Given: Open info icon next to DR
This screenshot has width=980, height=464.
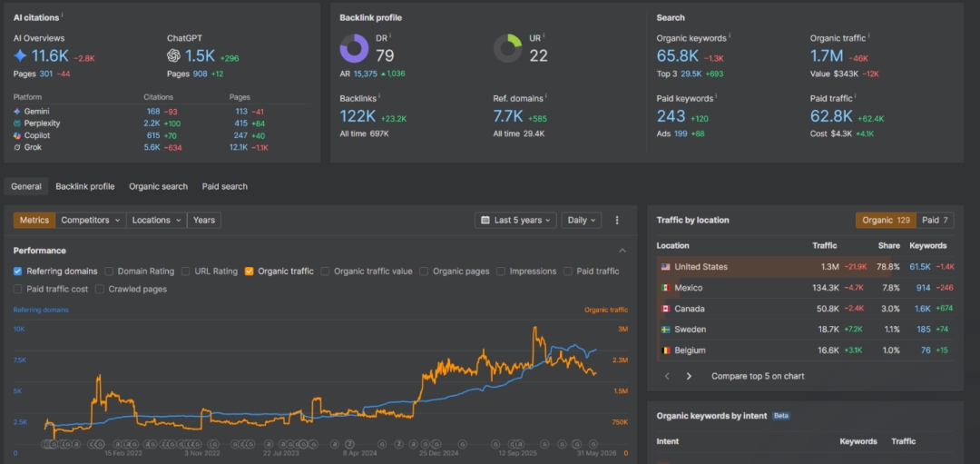Looking at the screenshot, I should click(390, 35).
